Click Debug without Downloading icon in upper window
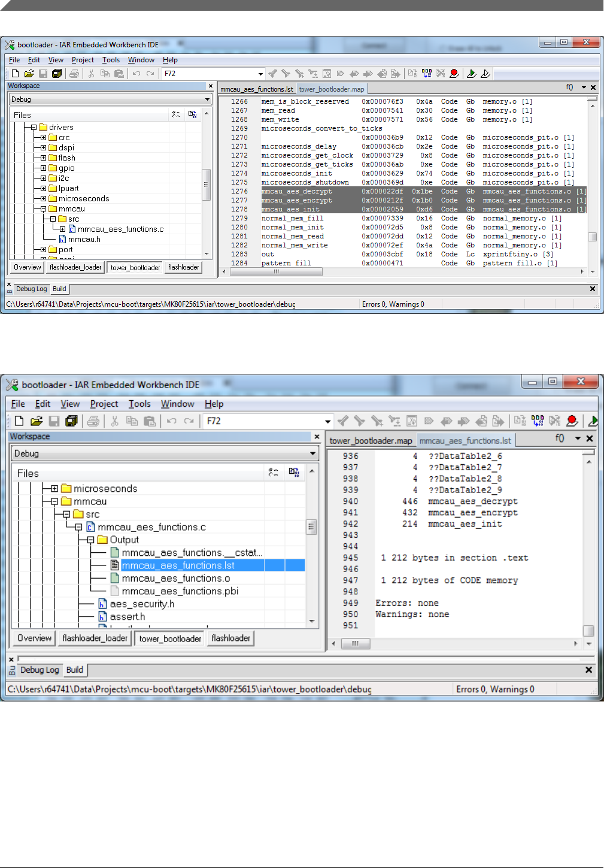Image resolution: width=604 pixels, height=868 pixels. 485,74
